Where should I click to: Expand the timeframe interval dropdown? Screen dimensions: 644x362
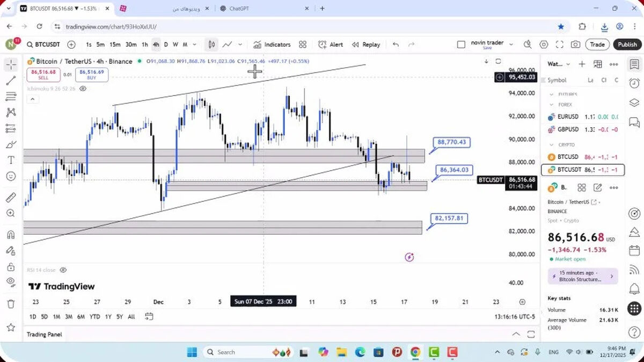pos(194,45)
